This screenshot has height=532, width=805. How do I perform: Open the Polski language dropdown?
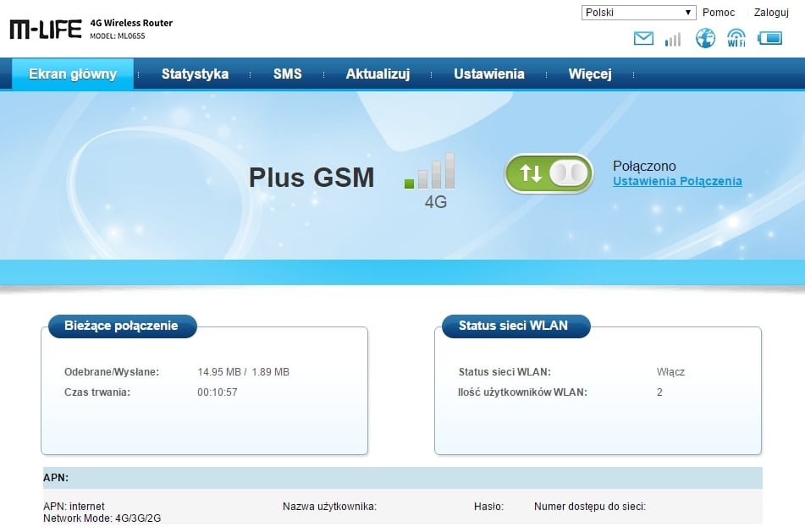pyautogui.click(x=638, y=13)
